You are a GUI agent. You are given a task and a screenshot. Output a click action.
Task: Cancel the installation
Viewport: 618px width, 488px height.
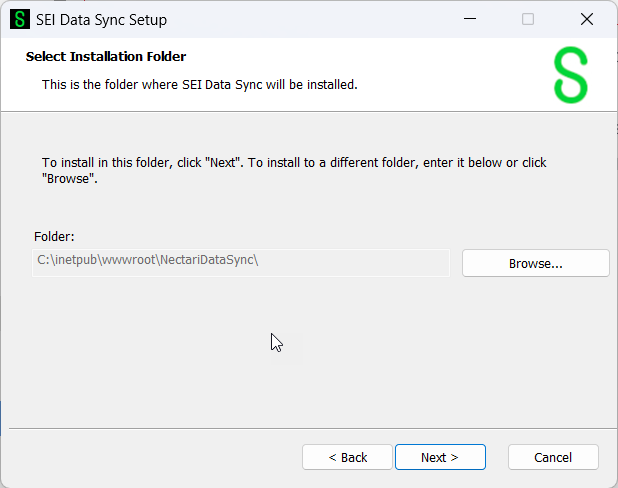click(x=553, y=457)
